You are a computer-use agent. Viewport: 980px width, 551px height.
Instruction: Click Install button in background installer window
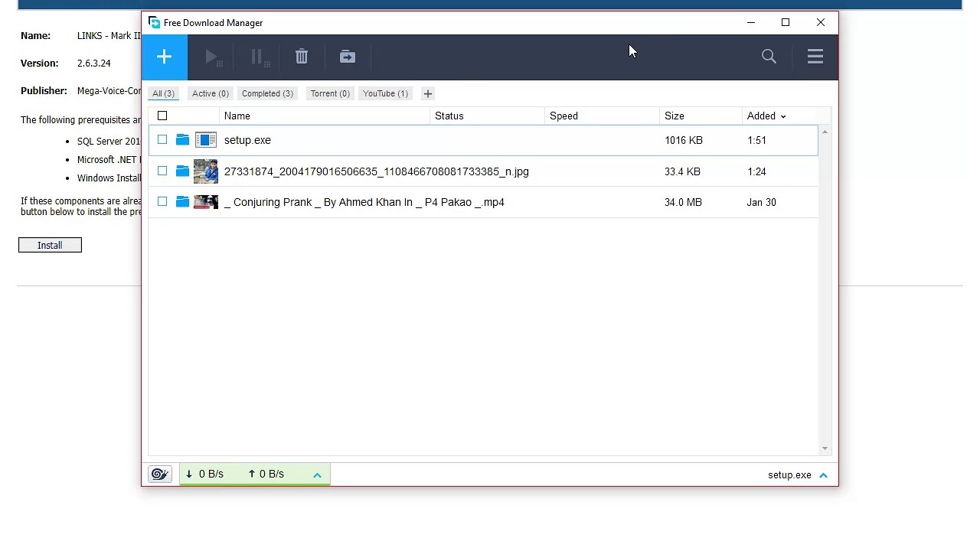(50, 245)
